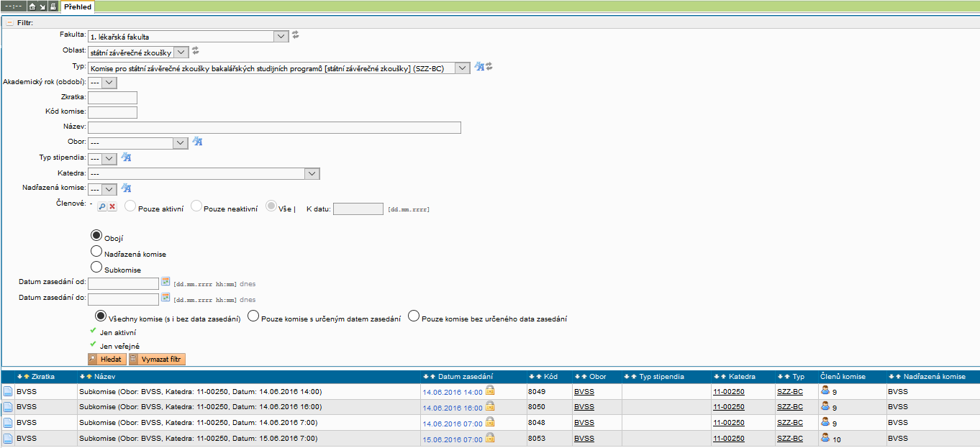The width and height of the screenshot is (980, 448).
Task: Click magnifier icon beside Členové
Action: (x=102, y=207)
